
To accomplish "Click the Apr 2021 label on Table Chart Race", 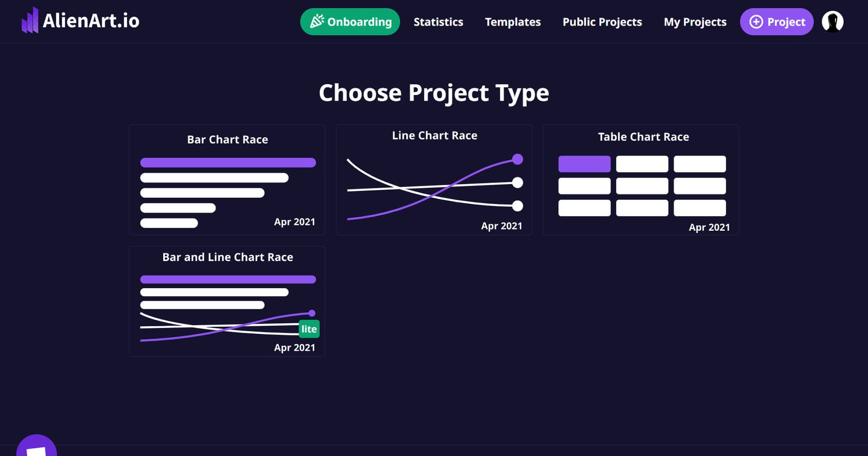I will [709, 227].
